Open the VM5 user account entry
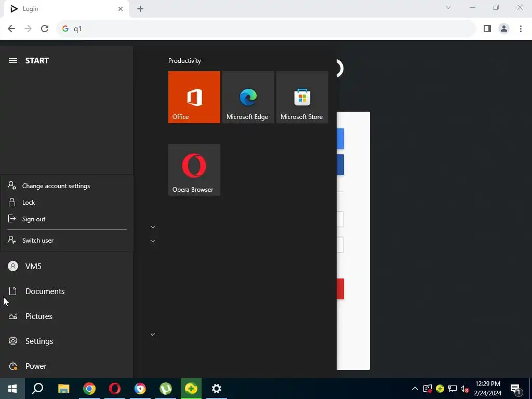The width and height of the screenshot is (532, 399). 66,267
